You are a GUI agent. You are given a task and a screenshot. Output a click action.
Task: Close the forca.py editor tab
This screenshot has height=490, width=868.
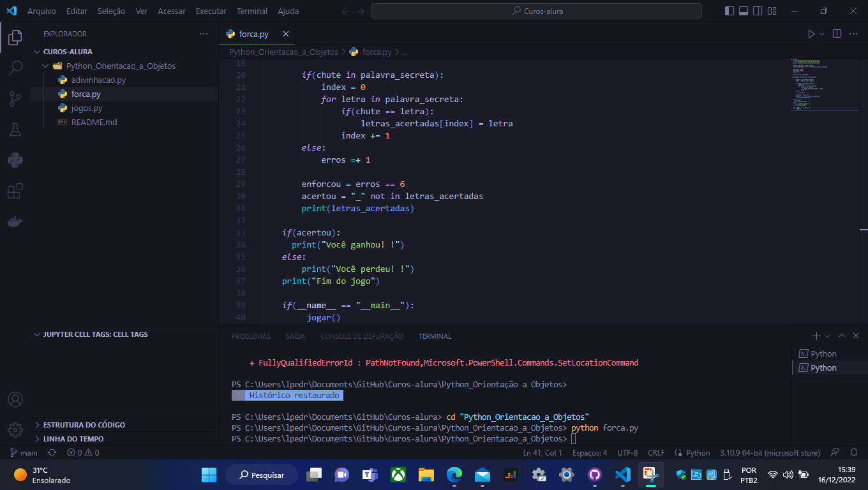[x=285, y=34]
